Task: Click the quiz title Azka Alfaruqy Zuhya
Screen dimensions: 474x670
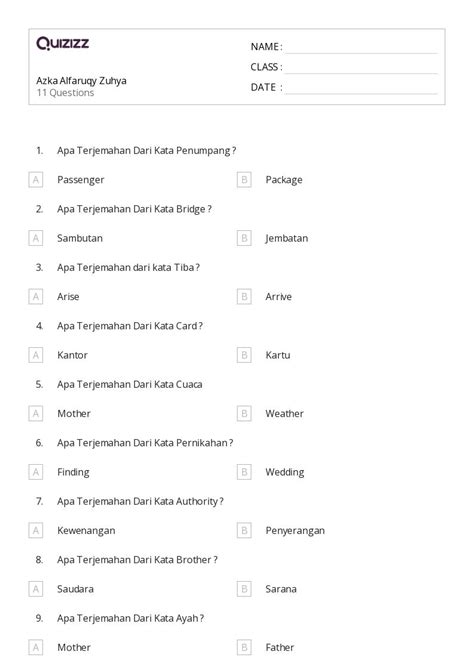Action: [81, 81]
